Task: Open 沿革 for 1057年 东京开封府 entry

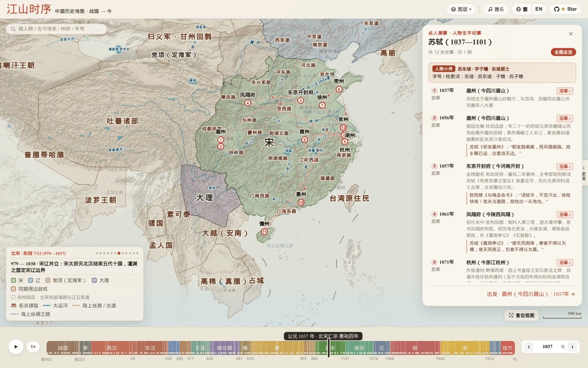Action: 564,167
